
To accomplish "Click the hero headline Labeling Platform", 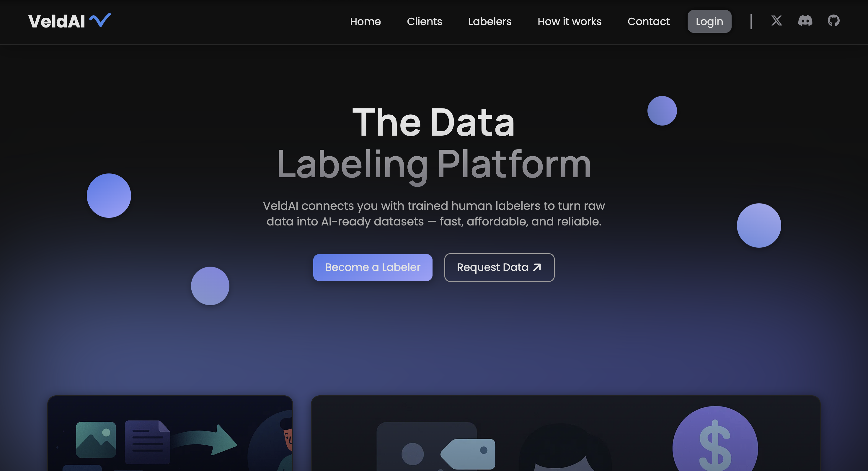I will click(434, 165).
